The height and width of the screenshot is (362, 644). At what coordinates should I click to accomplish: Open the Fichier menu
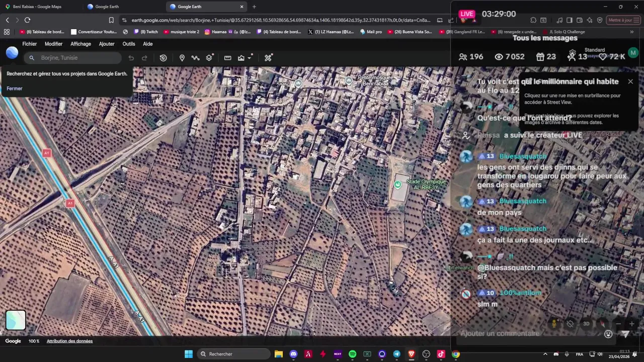coord(29,44)
